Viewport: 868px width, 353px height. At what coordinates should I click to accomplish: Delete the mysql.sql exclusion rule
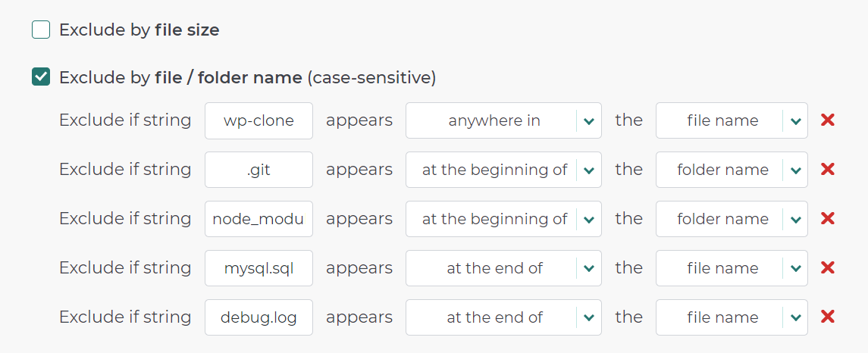tap(828, 268)
